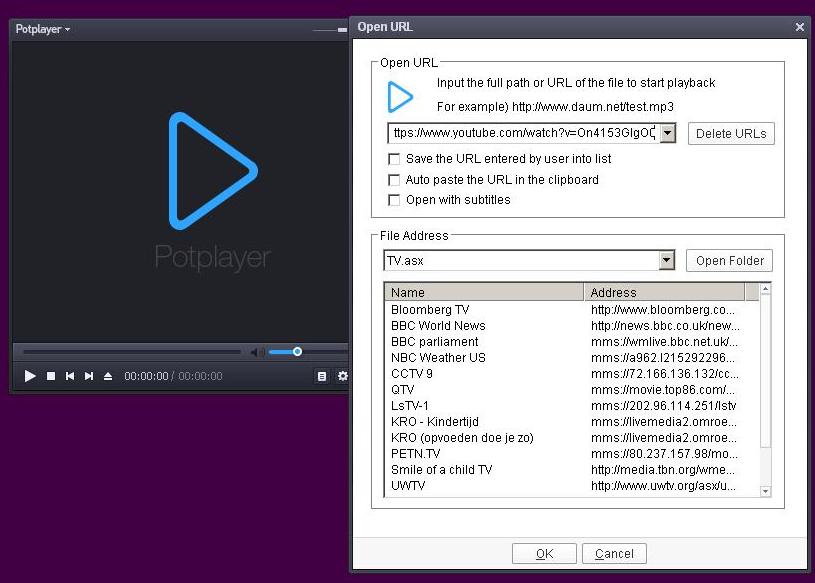
Task: Click the uwtv.org address cell
Action: coord(663,486)
